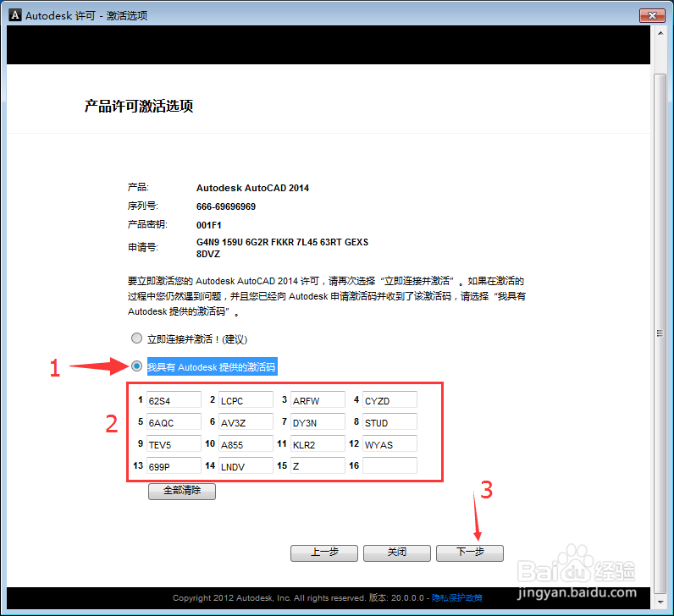
Task: Close the Autodesk license window
Action: [x=652, y=15]
